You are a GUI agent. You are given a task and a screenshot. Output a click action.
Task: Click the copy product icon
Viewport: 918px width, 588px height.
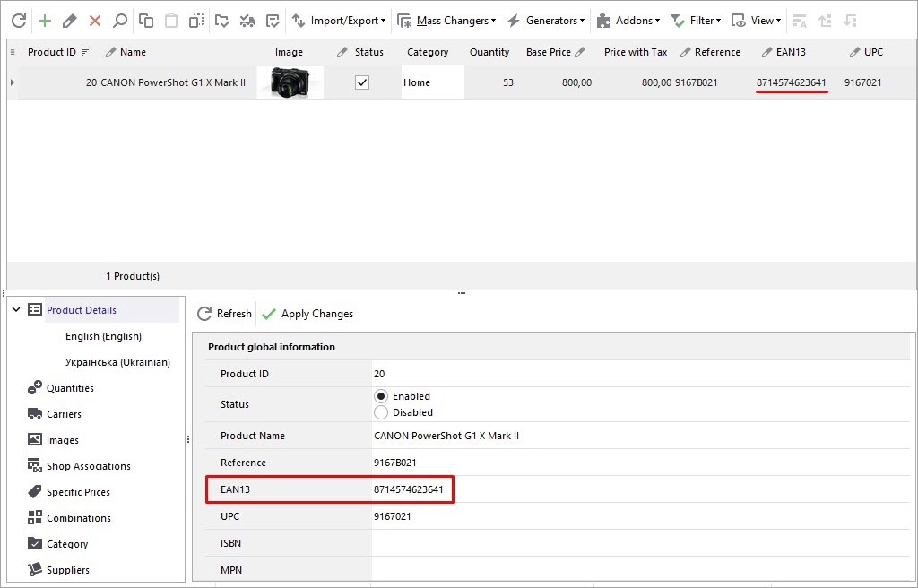click(x=146, y=21)
